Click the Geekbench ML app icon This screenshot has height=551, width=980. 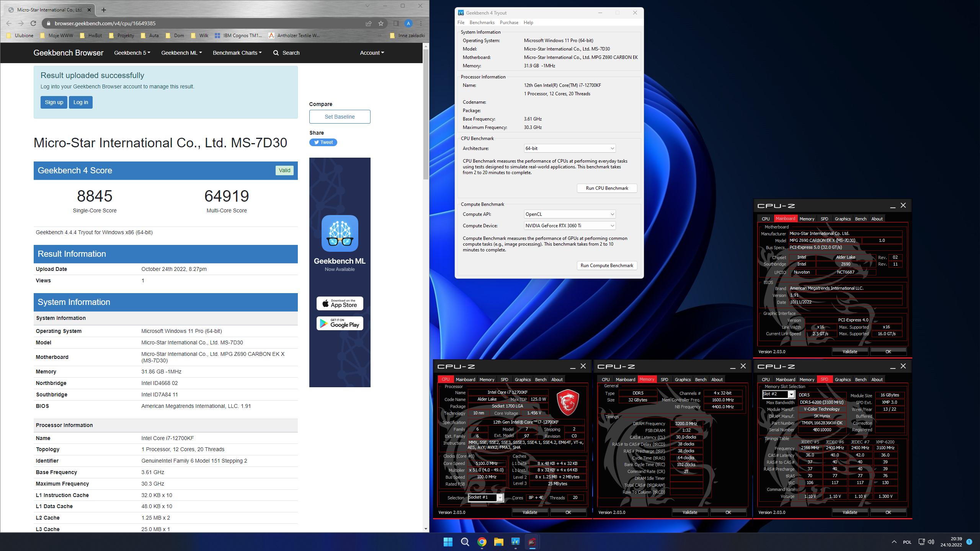(340, 233)
